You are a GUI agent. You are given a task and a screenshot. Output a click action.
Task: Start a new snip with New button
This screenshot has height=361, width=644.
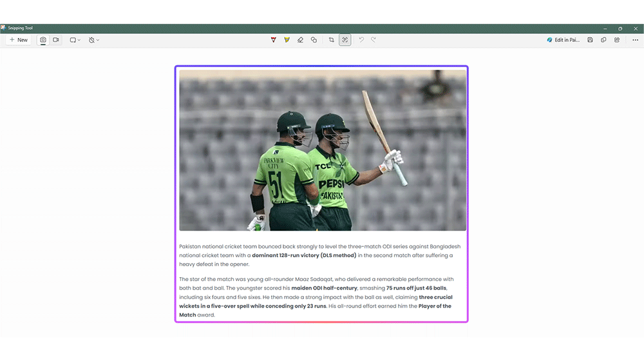[18, 40]
